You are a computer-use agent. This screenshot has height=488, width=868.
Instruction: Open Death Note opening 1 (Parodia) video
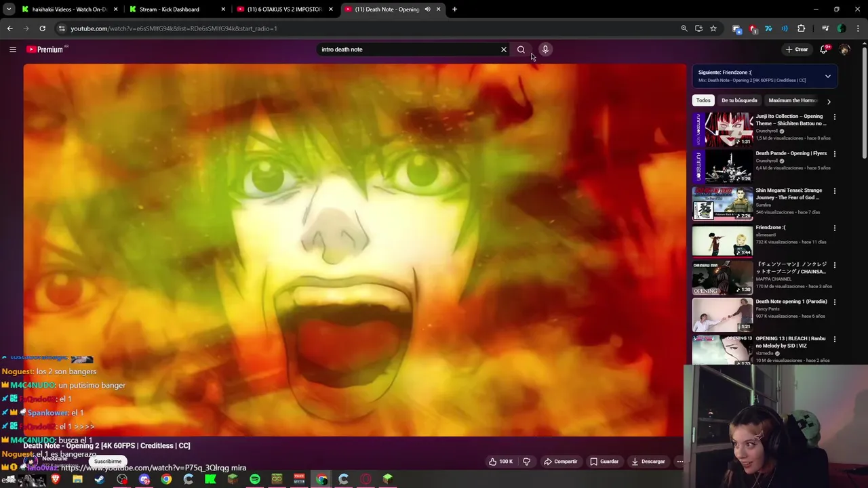763,314
